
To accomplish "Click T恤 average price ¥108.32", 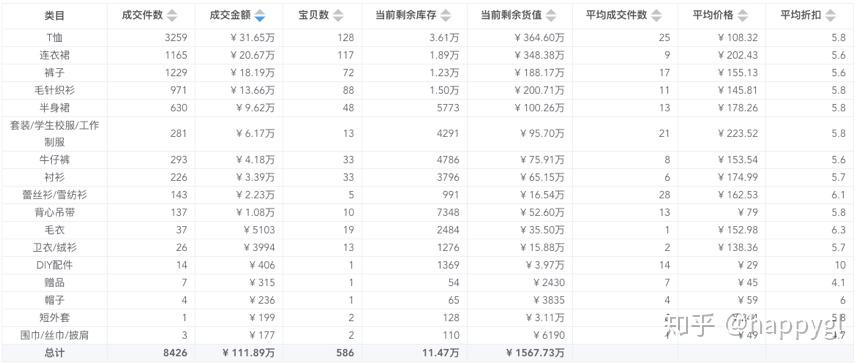I will 738,38.
